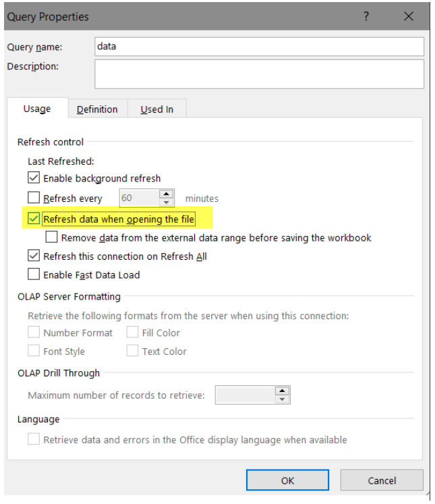Increase refresh minutes with up spinner arrow

[x=167, y=194]
